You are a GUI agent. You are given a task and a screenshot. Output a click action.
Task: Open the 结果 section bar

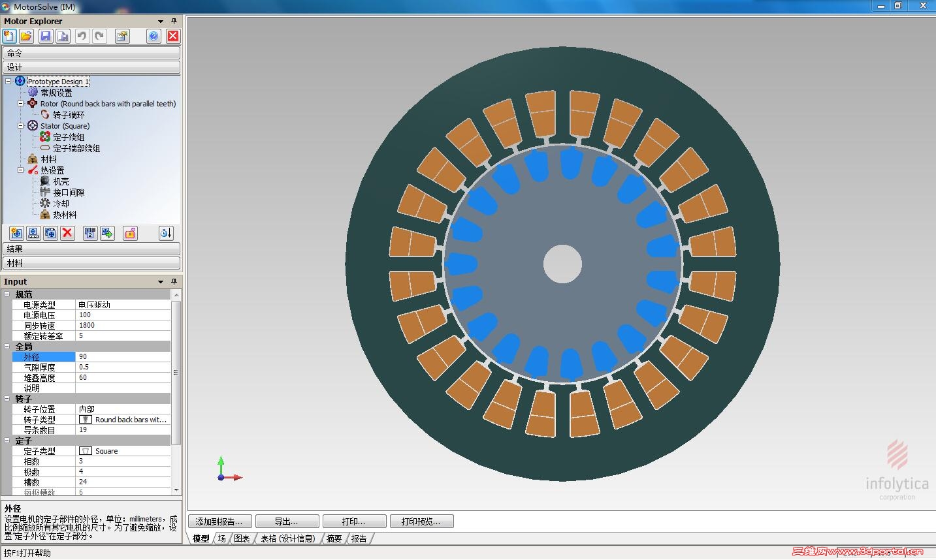click(x=91, y=249)
